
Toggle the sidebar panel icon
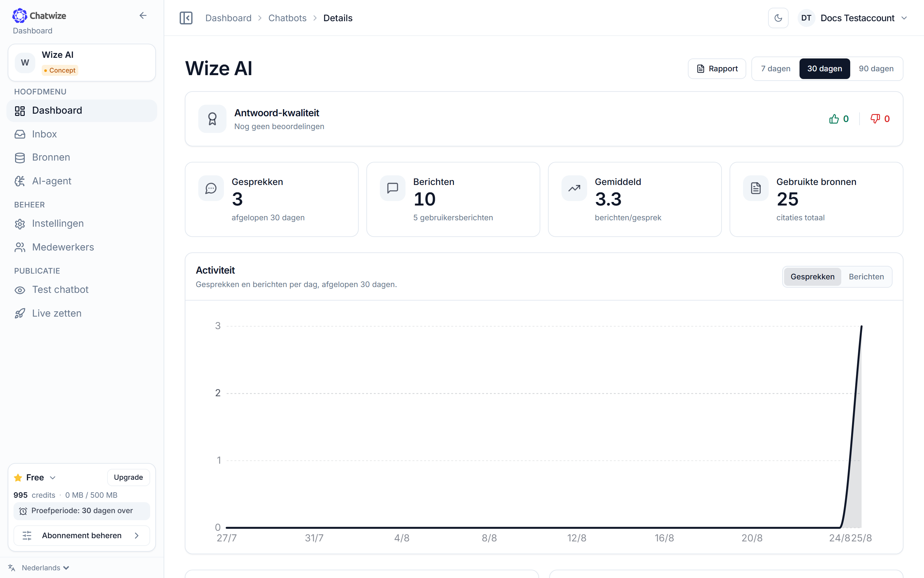[186, 18]
